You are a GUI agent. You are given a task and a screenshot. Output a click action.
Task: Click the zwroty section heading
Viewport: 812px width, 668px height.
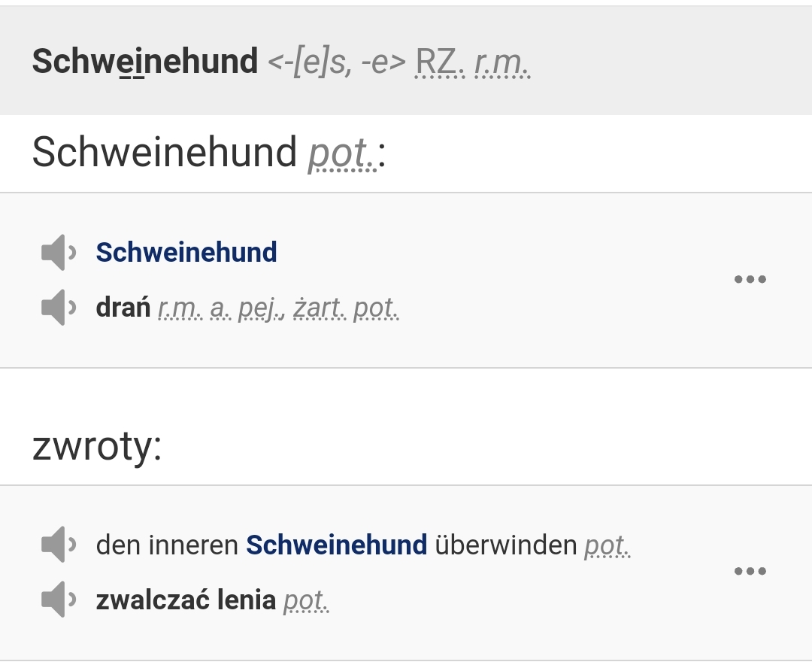click(x=97, y=445)
